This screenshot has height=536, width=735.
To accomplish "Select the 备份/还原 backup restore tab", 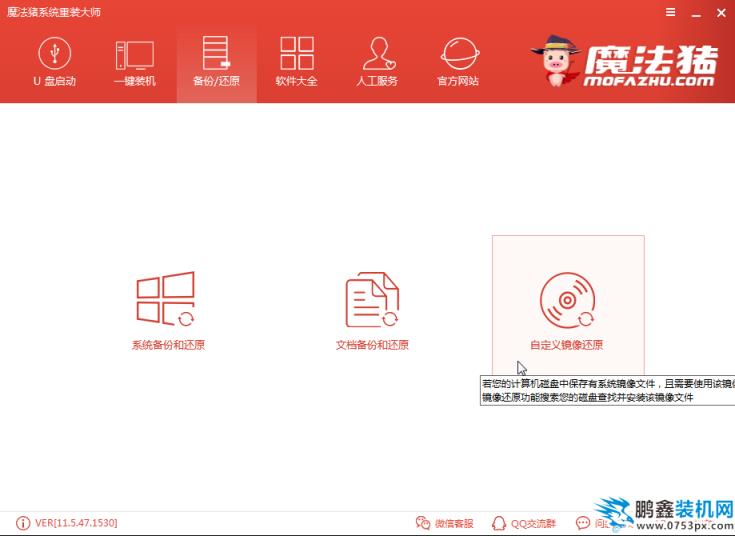I will [x=217, y=62].
